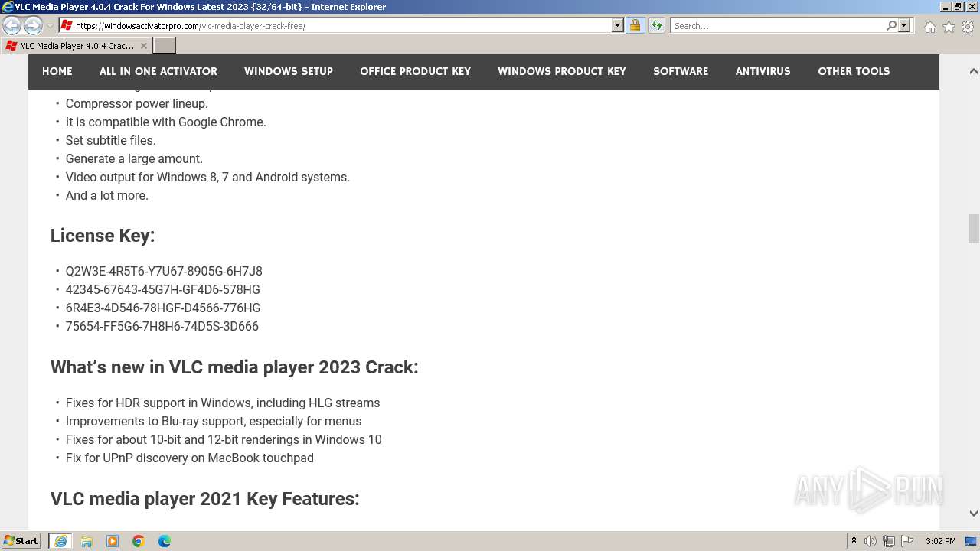Click the network tray icon
This screenshot has height=551, width=980.
coord(889,541)
